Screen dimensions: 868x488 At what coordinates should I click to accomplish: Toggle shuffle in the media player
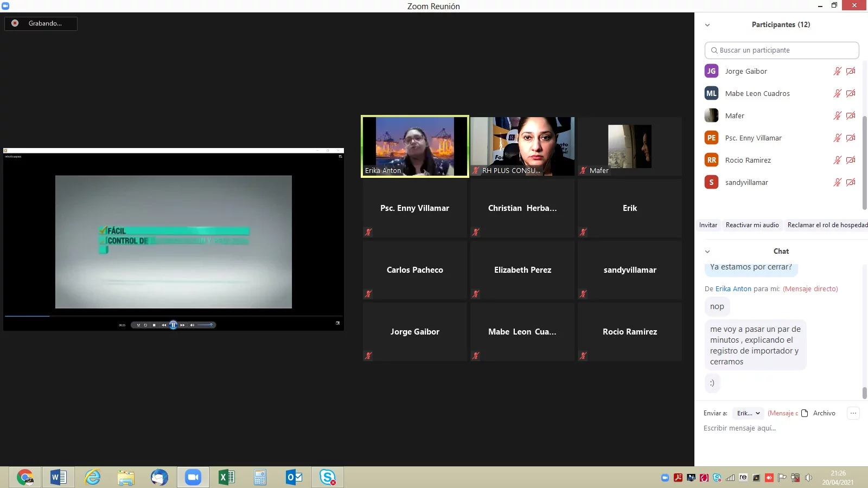[x=138, y=325]
